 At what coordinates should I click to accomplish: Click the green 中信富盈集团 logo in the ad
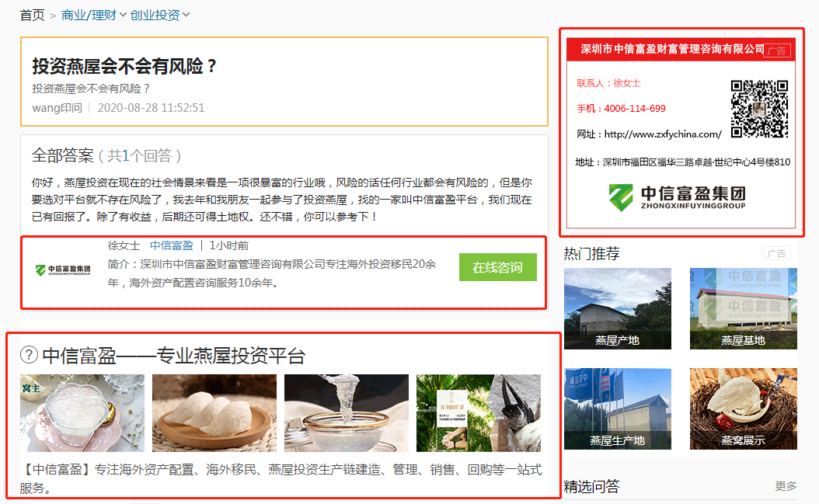[677, 197]
